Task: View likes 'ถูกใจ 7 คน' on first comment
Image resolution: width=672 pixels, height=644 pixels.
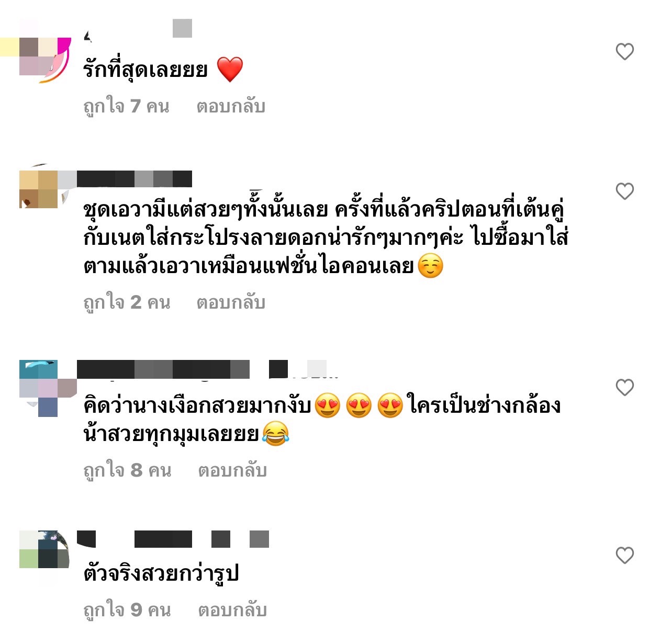Action: click(x=126, y=107)
